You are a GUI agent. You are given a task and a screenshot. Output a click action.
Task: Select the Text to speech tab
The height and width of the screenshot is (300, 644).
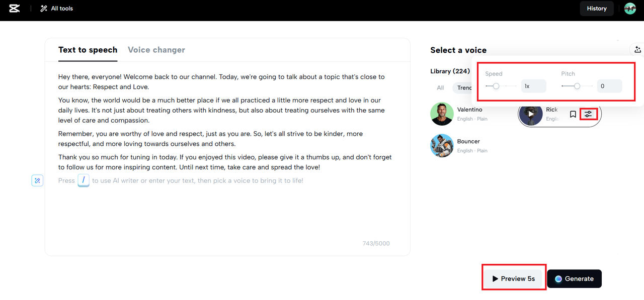coord(88,50)
